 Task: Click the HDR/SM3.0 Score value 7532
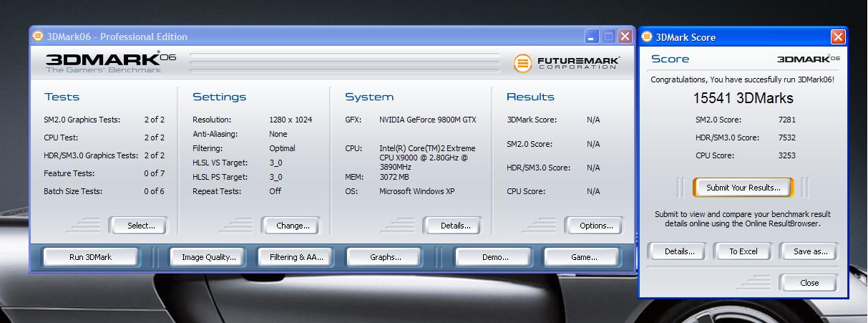786,138
